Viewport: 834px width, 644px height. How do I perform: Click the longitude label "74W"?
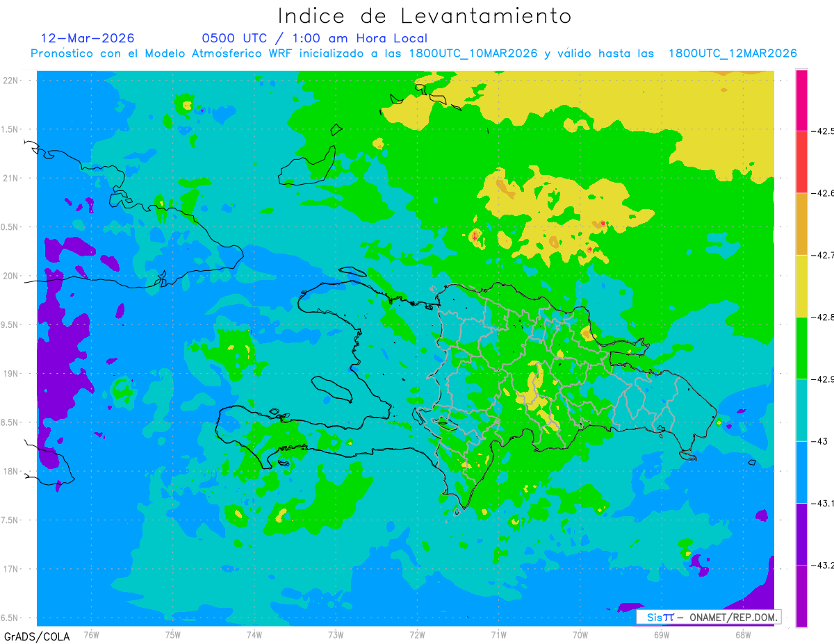tap(254, 634)
